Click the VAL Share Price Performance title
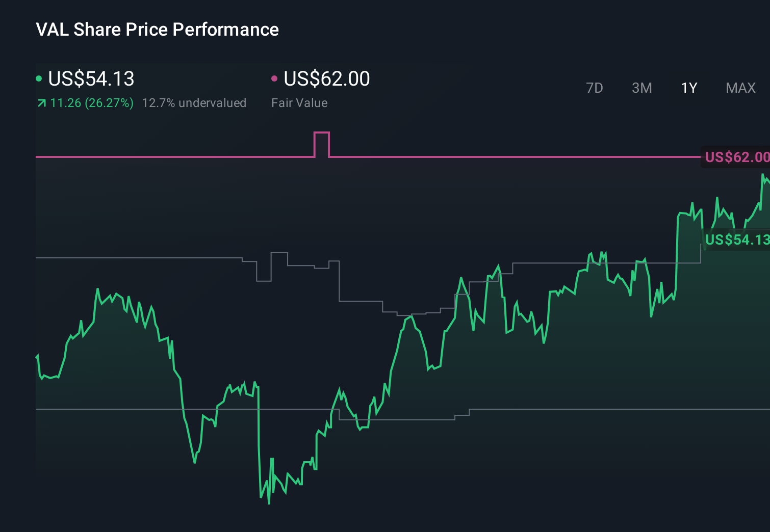 coord(157,29)
